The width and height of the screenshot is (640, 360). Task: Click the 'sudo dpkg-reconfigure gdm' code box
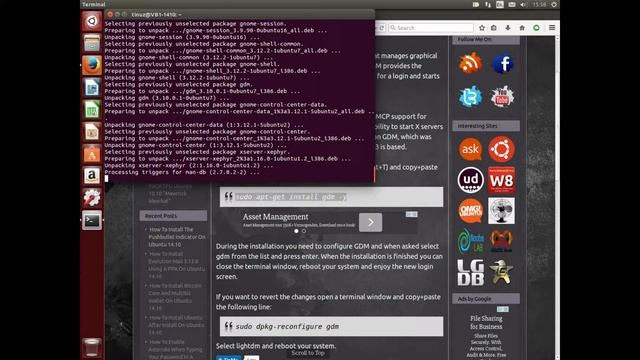331,327
